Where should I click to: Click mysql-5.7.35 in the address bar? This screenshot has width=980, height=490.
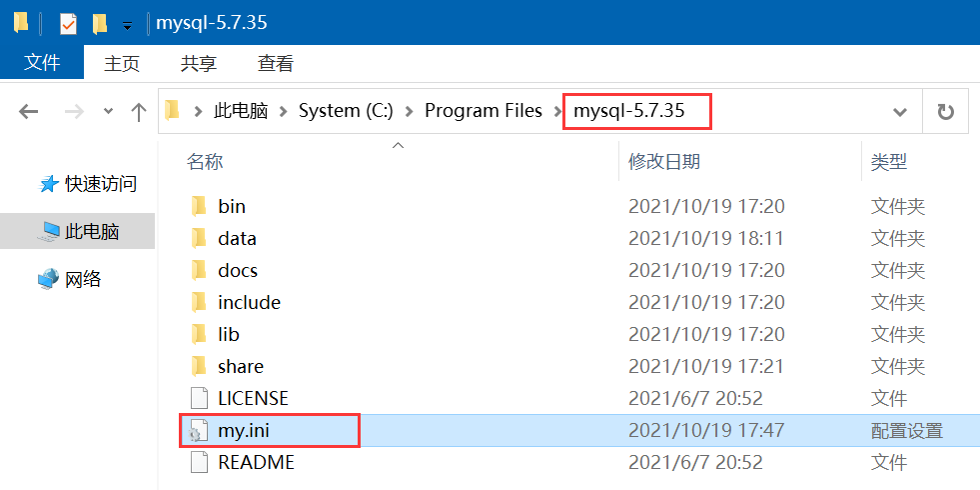(629, 111)
